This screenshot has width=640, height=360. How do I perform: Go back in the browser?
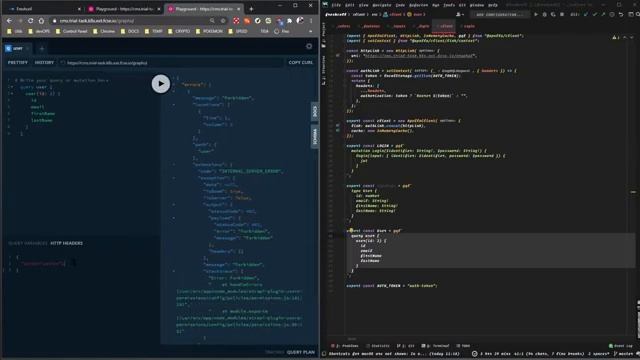click(x=9, y=21)
